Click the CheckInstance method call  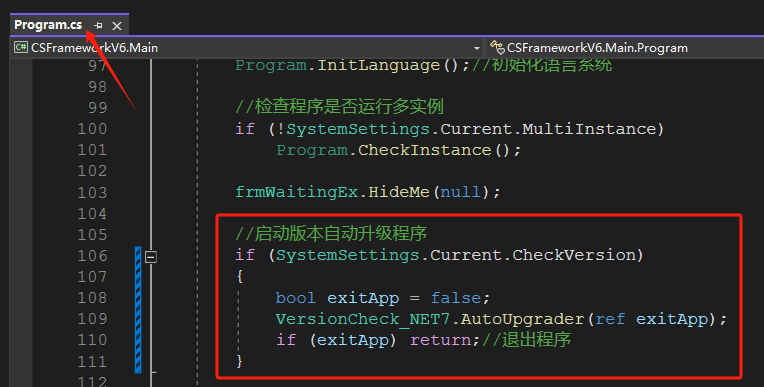coord(424,150)
